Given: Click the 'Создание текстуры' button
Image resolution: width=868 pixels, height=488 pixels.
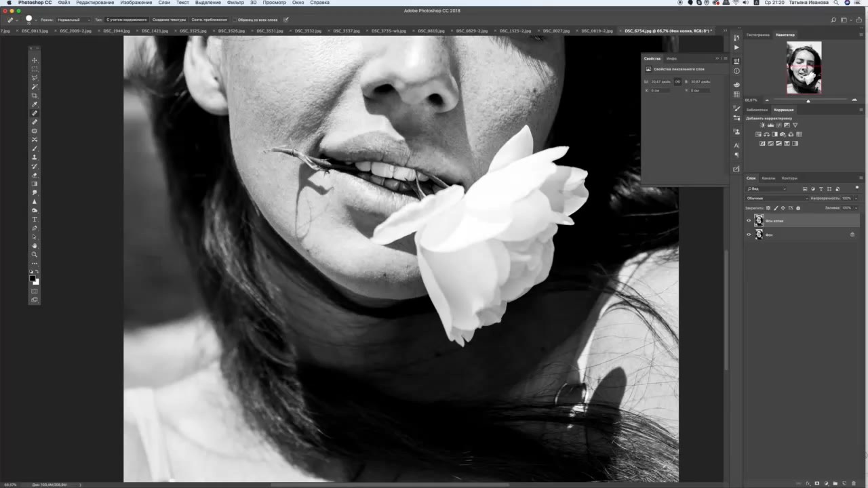Looking at the screenshot, I should pyautogui.click(x=169, y=20).
